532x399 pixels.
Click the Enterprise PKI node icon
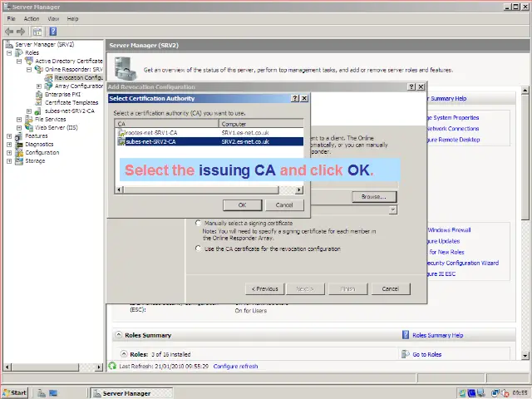click(x=39, y=94)
